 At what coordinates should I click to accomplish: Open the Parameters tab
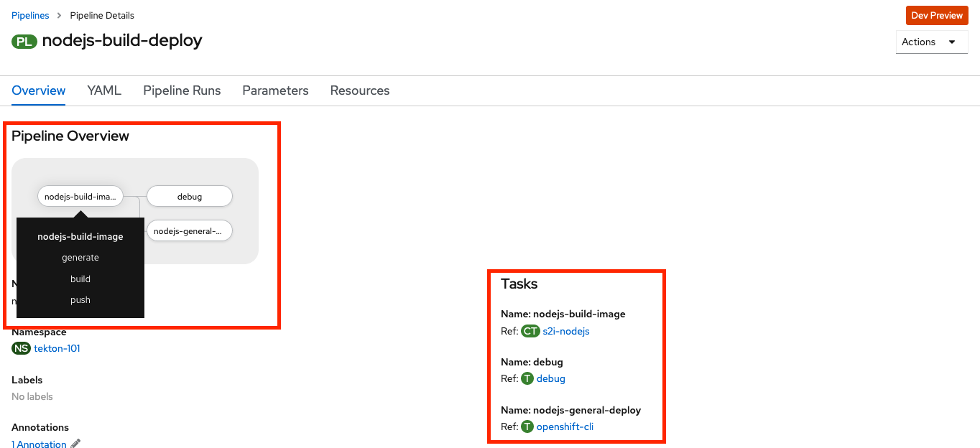coord(275,90)
